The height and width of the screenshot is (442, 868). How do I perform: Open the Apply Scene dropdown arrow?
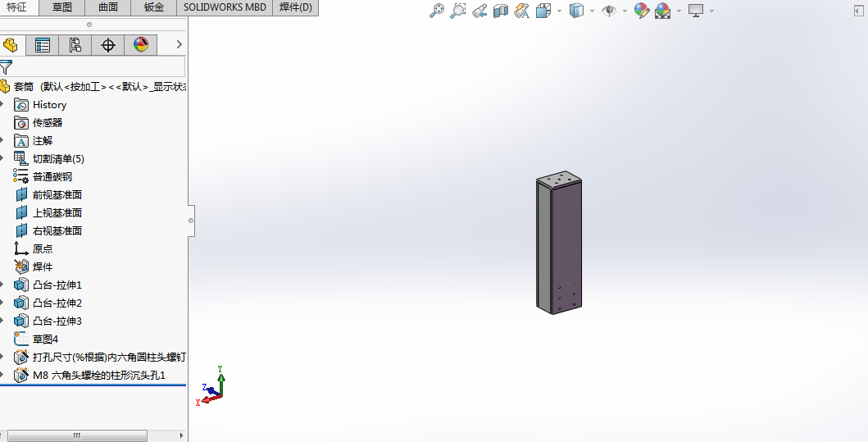pyautogui.click(x=679, y=11)
